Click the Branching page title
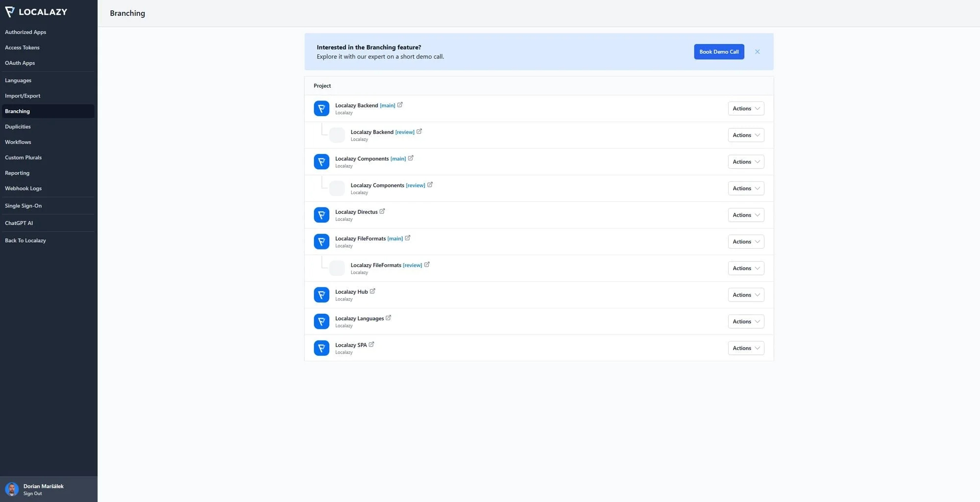Screen dimensions: 980x502 [127, 13]
